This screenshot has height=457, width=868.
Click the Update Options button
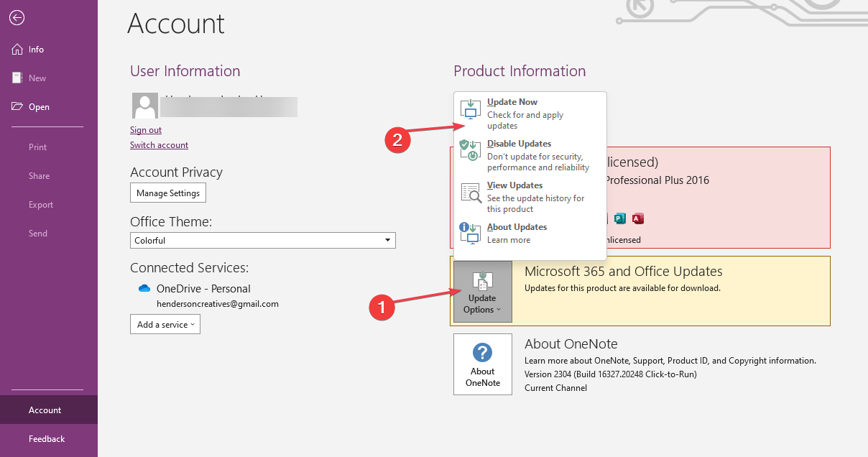tap(483, 292)
